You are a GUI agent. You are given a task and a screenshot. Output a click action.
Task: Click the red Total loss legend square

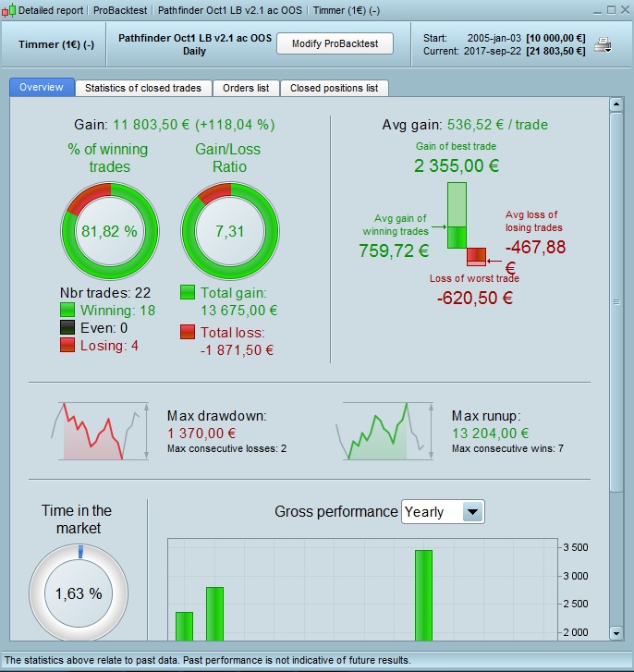[188, 332]
